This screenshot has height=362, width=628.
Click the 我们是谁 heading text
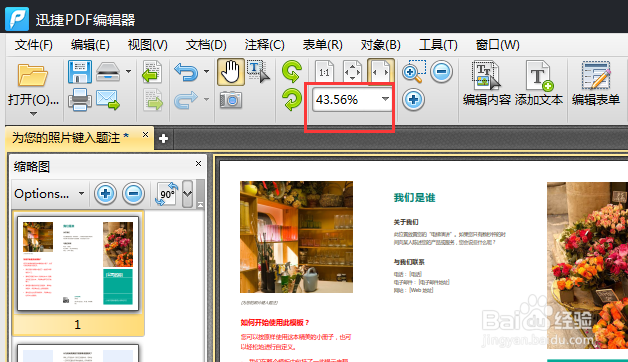click(x=414, y=198)
